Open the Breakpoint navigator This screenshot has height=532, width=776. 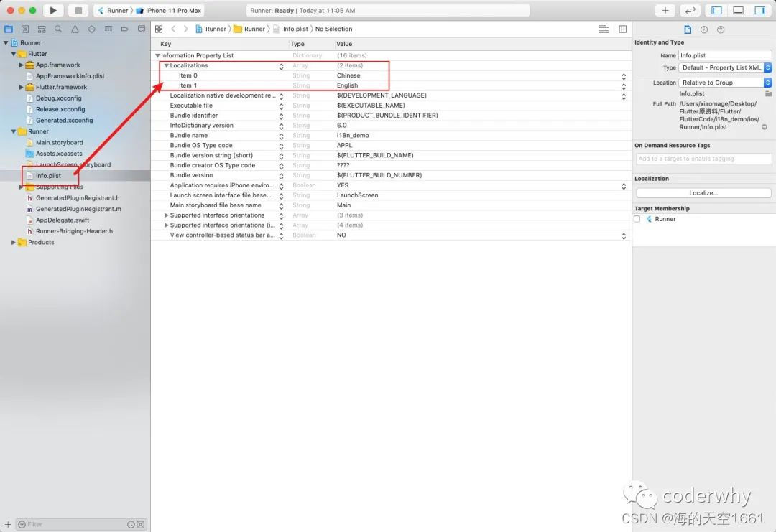(125, 29)
